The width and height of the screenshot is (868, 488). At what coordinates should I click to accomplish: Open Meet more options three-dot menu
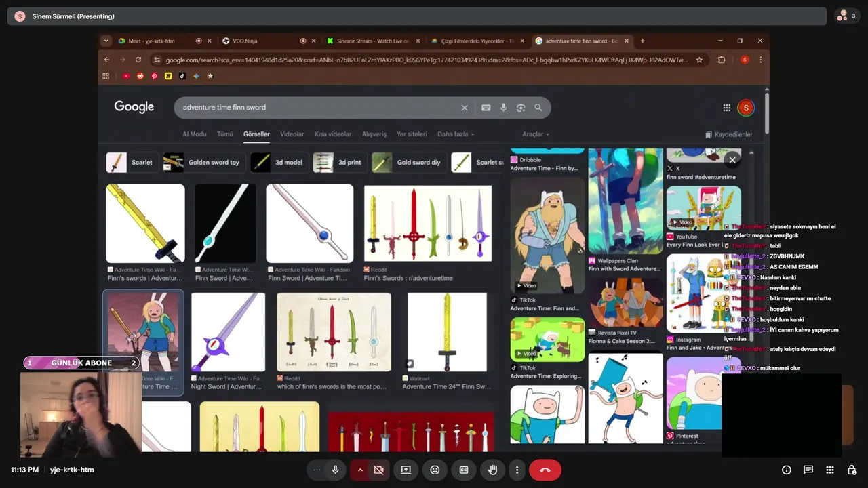(x=517, y=470)
